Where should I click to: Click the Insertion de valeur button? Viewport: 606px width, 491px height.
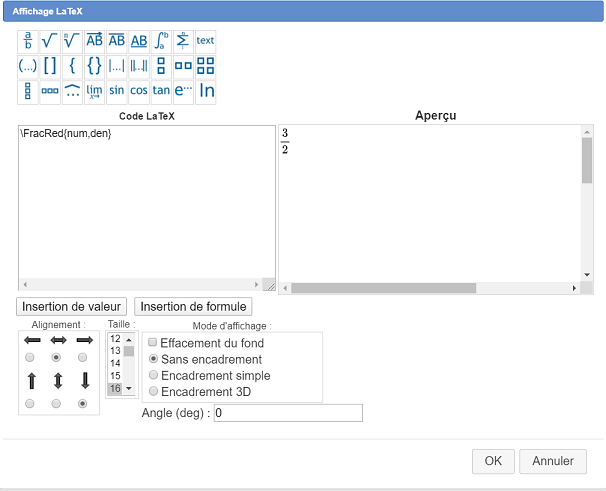(x=71, y=306)
